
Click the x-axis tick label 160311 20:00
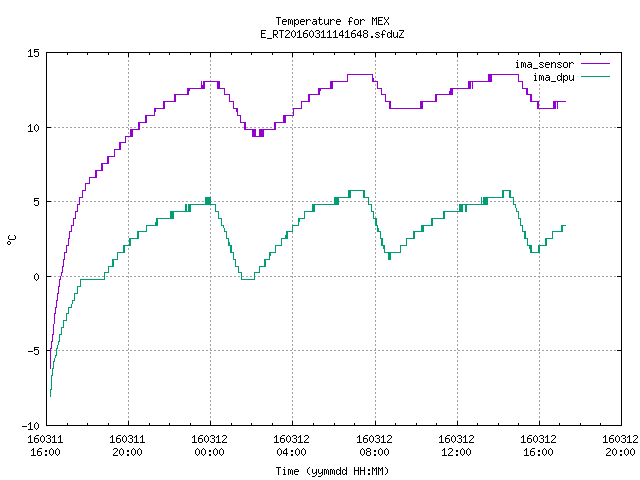coord(127,445)
